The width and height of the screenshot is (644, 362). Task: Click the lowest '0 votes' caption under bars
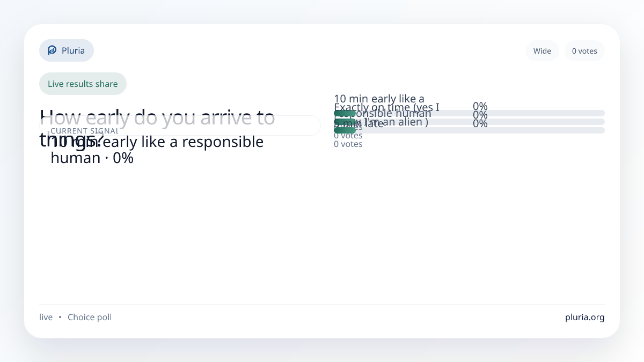coord(348,144)
